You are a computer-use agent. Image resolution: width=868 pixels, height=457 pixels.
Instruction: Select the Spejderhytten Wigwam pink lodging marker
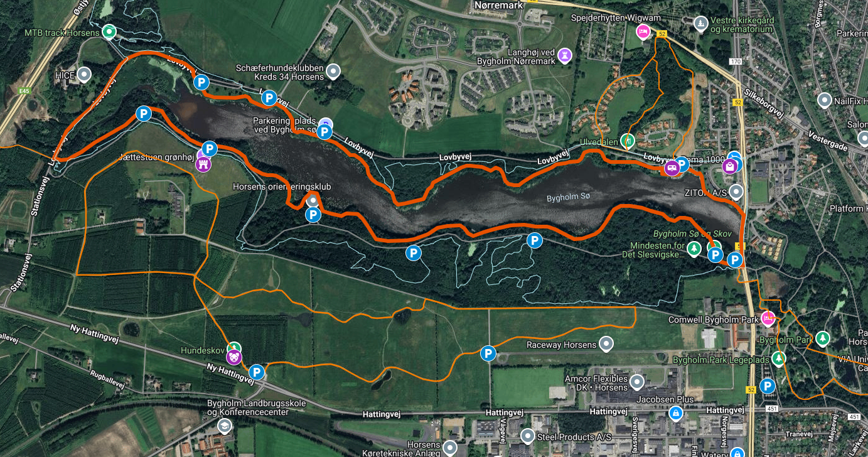(643, 31)
